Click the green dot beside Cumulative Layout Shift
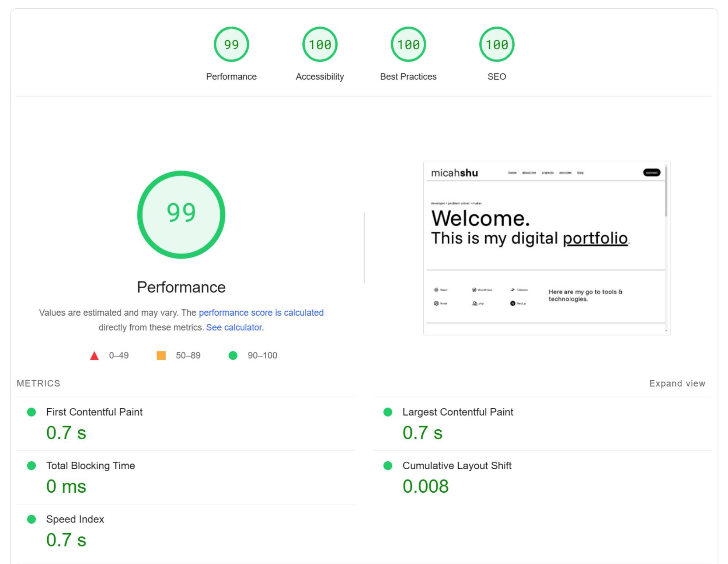Screen dimensions: 728x564 387,465
